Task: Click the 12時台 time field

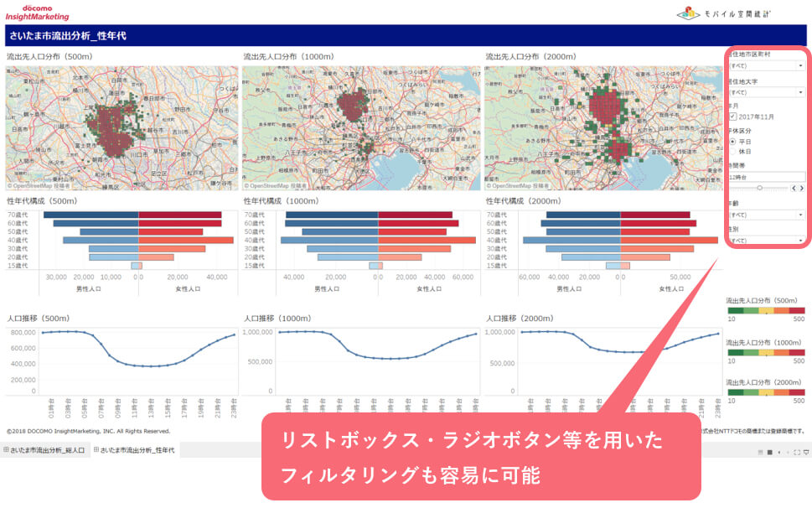Action: tap(765, 177)
